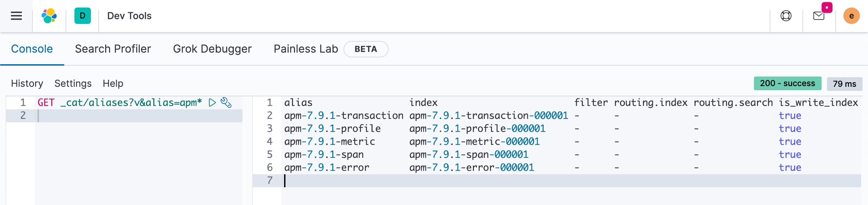Open the hamburger navigation menu
This screenshot has width=868, height=205.
click(x=16, y=16)
